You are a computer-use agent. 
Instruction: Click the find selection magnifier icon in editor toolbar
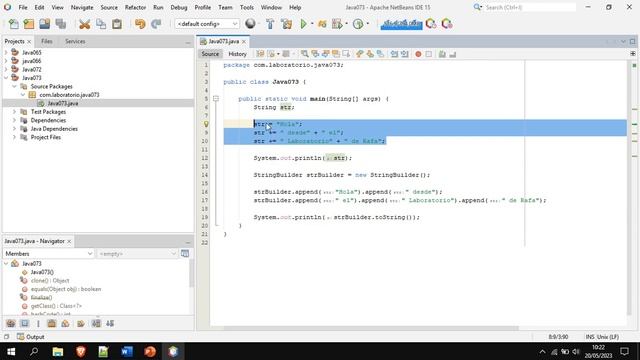[304, 54]
